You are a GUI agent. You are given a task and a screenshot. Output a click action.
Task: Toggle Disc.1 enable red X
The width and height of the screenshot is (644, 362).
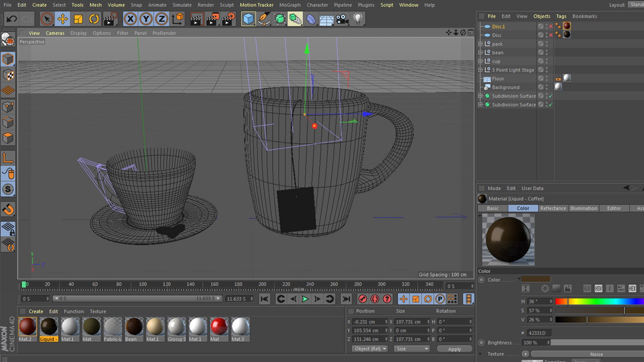click(x=551, y=26)
